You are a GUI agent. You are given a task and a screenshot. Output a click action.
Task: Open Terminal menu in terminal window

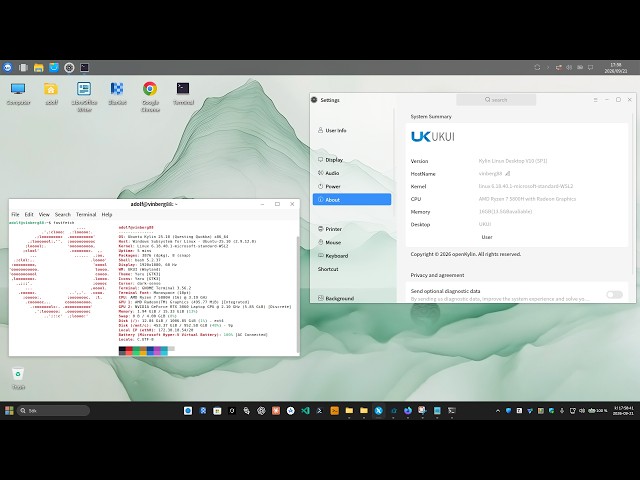click(86, 214)
